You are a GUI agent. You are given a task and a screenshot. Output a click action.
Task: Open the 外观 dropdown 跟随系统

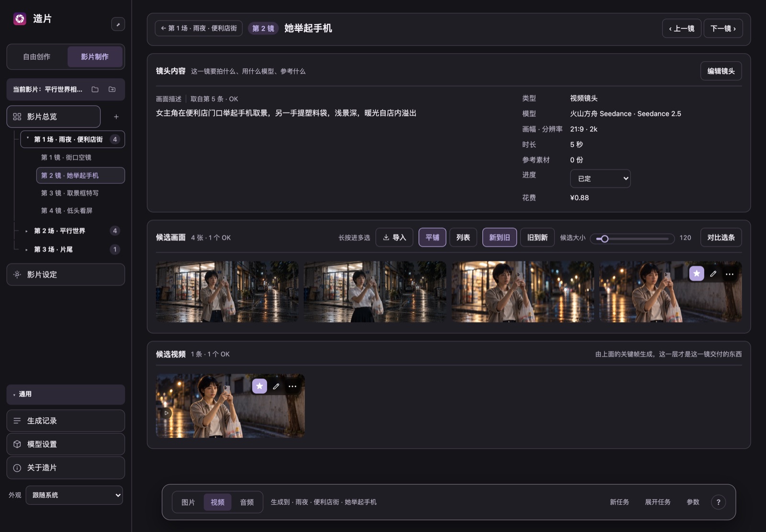coord(74,495)
